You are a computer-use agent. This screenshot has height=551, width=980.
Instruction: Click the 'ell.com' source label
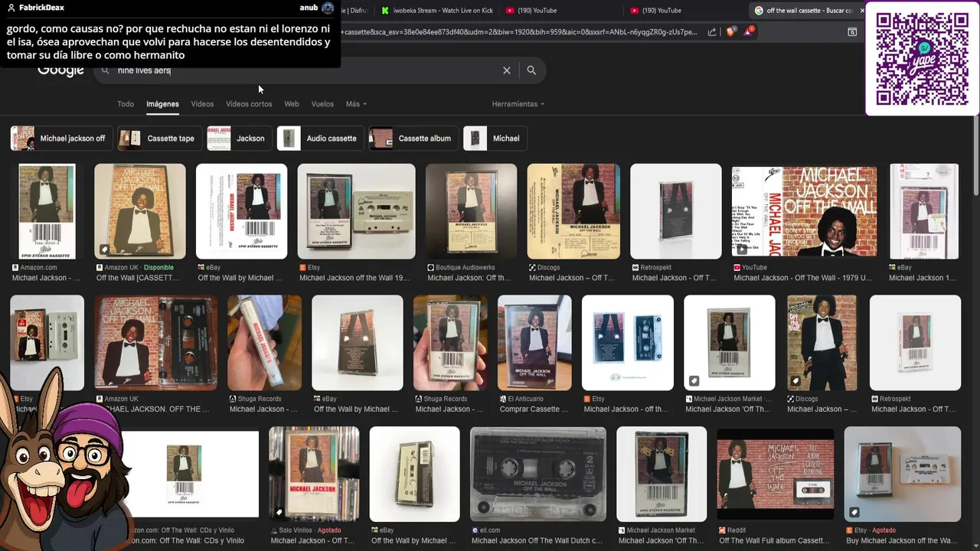coord(490,530)
